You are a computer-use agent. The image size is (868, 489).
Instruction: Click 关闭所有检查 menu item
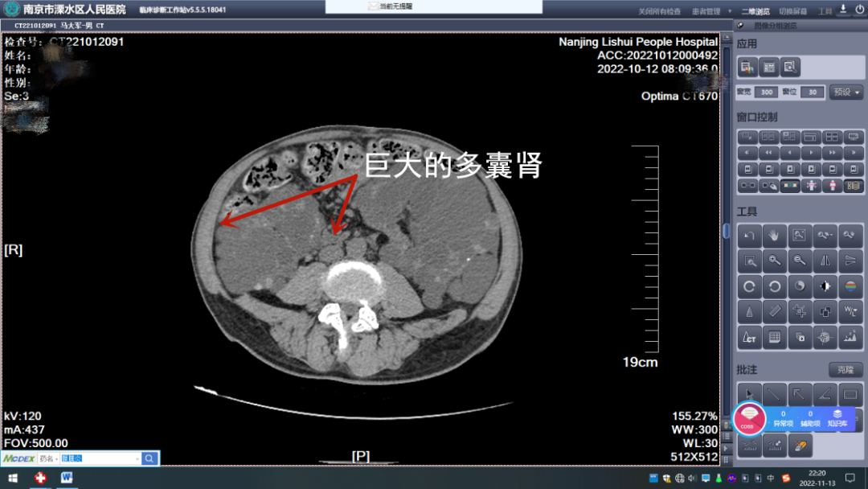659,11
